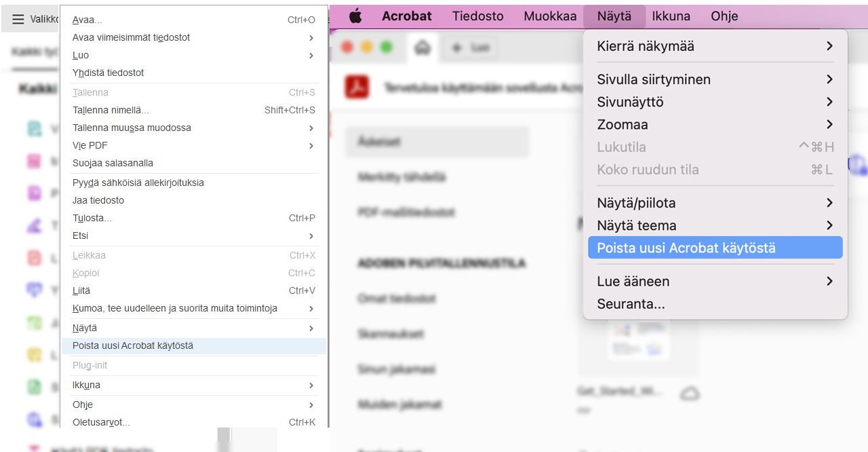The width and height of the screenshot is (868, 452).
Task: Click the Apple logo in the menu bar
Action: pos(355,16)
